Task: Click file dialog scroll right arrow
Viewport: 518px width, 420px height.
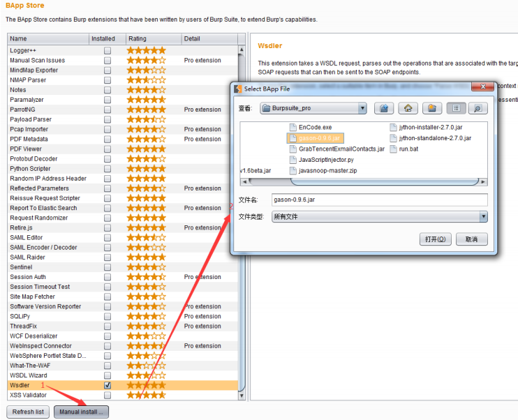Action: 483,181
